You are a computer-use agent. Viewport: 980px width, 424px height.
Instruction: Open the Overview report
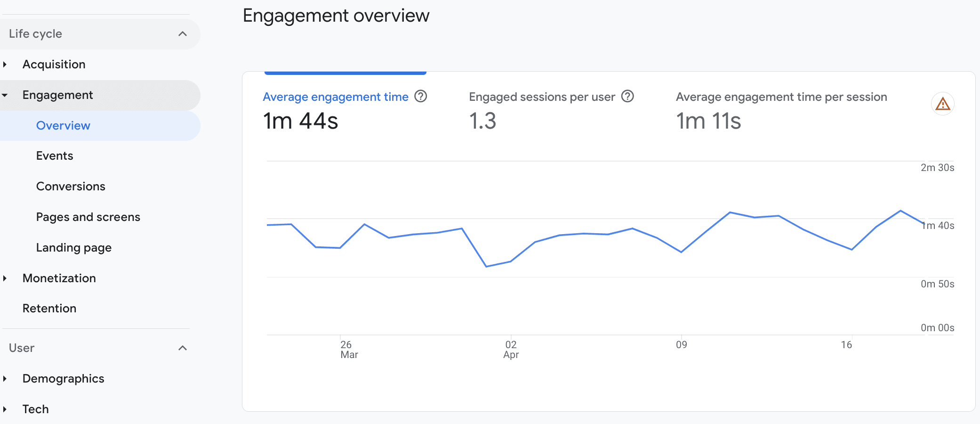(63, 125)
